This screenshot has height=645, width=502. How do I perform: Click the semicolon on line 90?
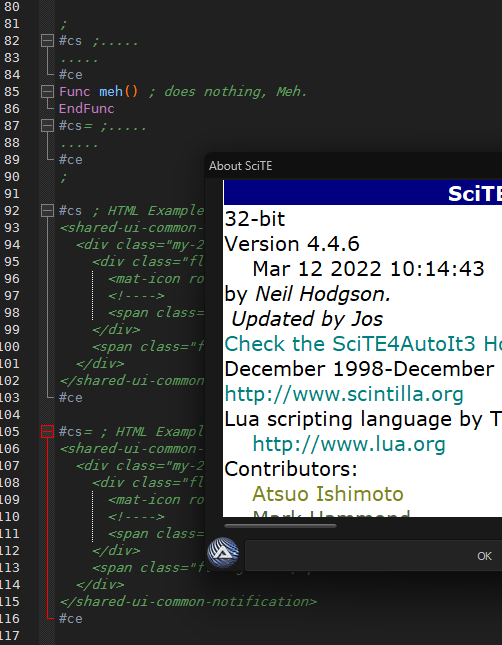coord(63,178)
